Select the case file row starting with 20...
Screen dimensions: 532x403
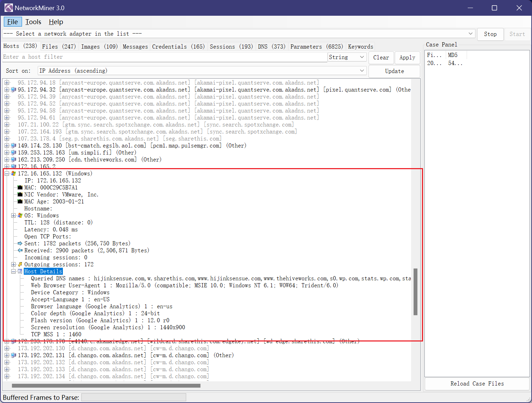tap(445, 63)
